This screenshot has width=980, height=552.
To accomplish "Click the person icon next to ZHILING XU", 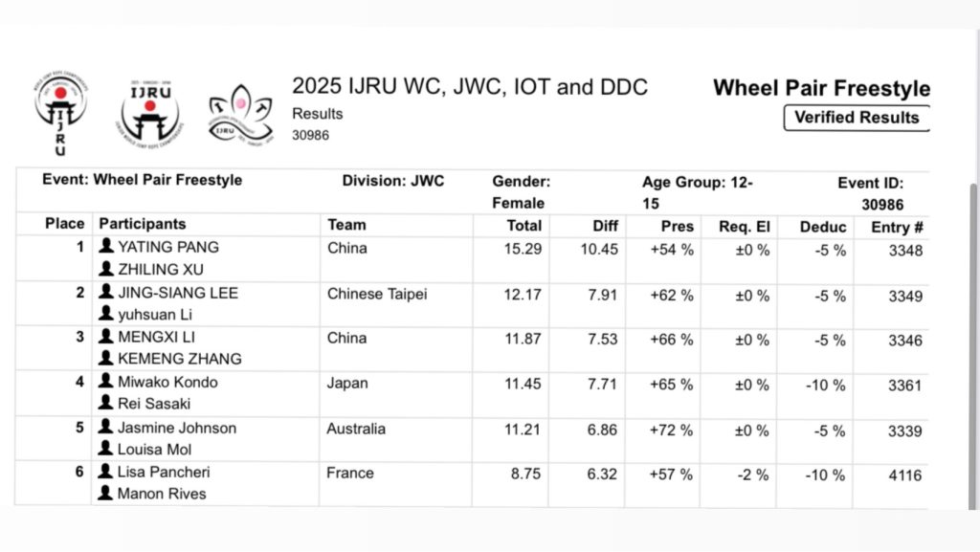I will [x=106, y=269].
